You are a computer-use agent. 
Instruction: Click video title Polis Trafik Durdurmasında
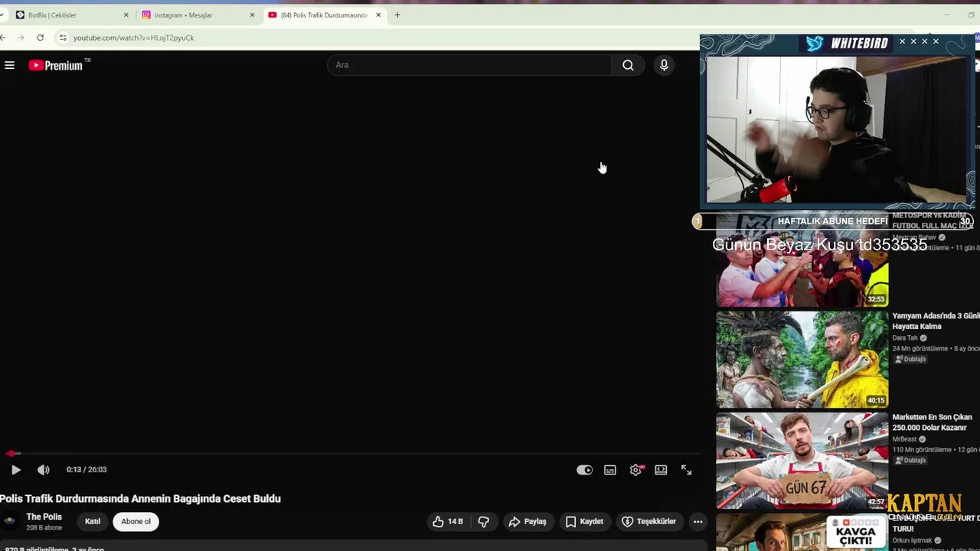(140, 498)
